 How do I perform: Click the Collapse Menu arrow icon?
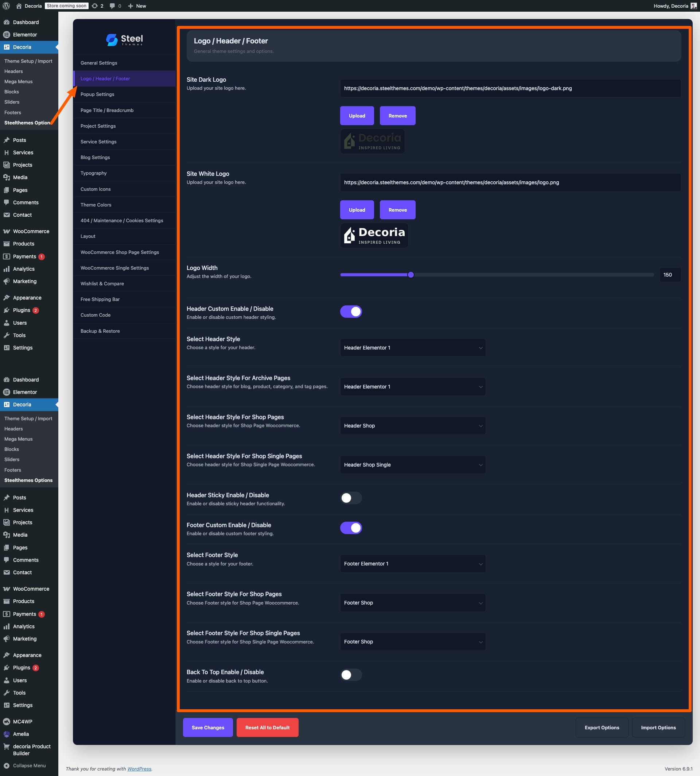coord(7,766)
